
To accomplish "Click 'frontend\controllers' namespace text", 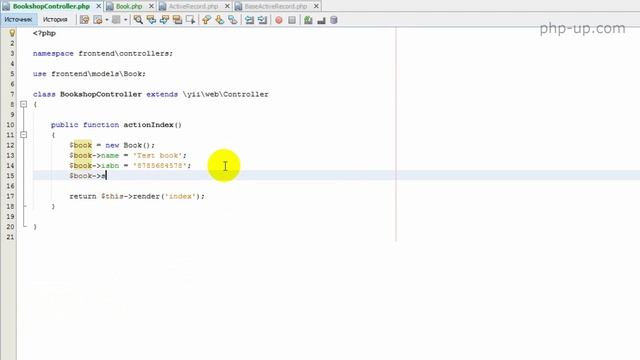I will coord(124,53).
